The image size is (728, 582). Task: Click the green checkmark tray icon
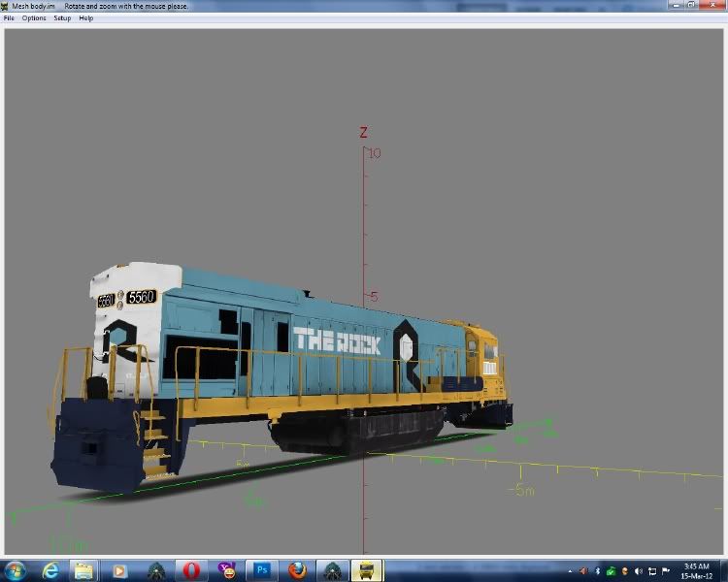(x=611, y=571)
